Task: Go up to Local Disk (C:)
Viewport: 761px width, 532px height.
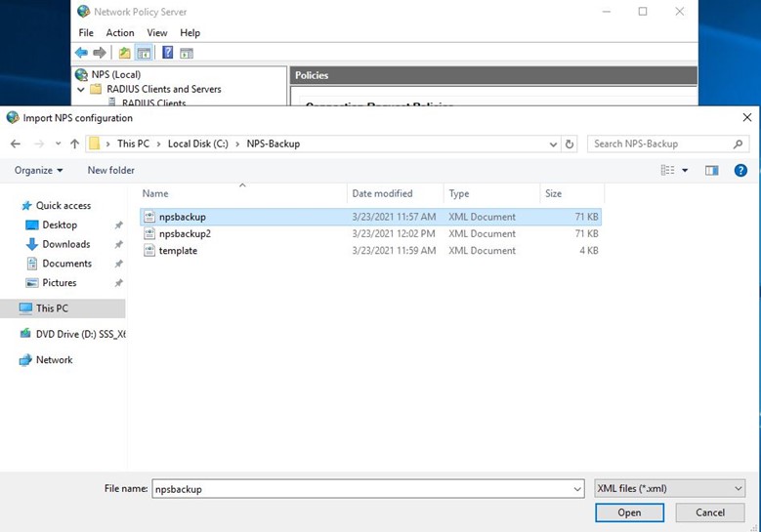Action: click(x=75, y=143)
